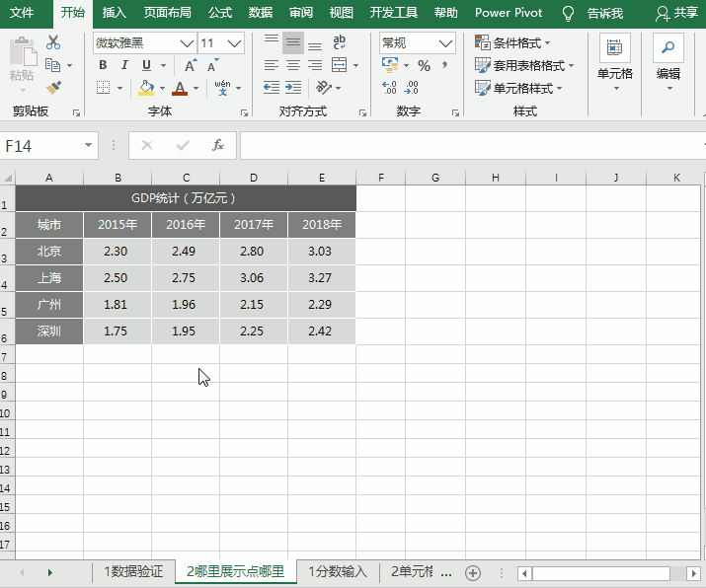Switch to 公式 formulas tab
Viewport: 706px width, 588px height.
220,13
